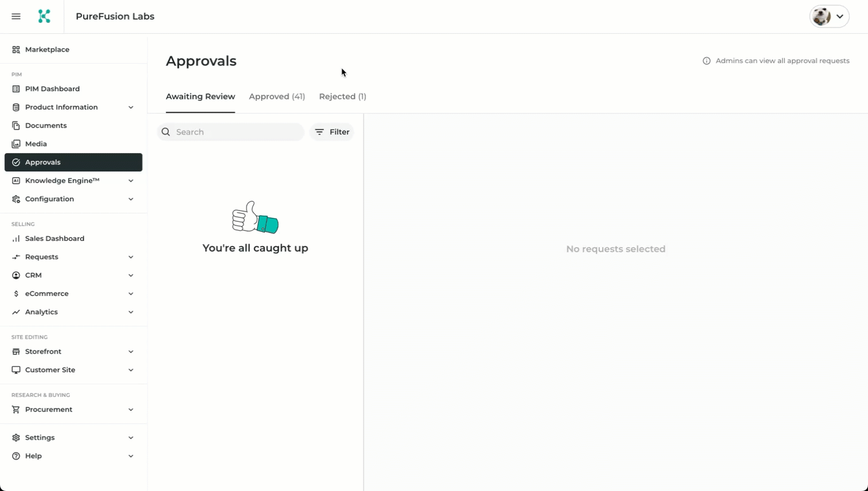Open the Media page label
Image resolution: width=868 pixels, height=491 pixels.
tap(36, 144)
